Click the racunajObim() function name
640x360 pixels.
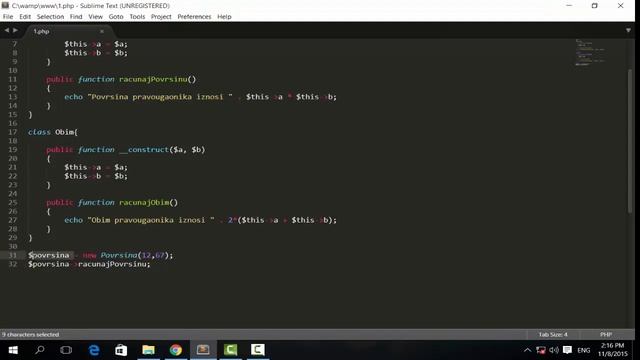point(149,202)
